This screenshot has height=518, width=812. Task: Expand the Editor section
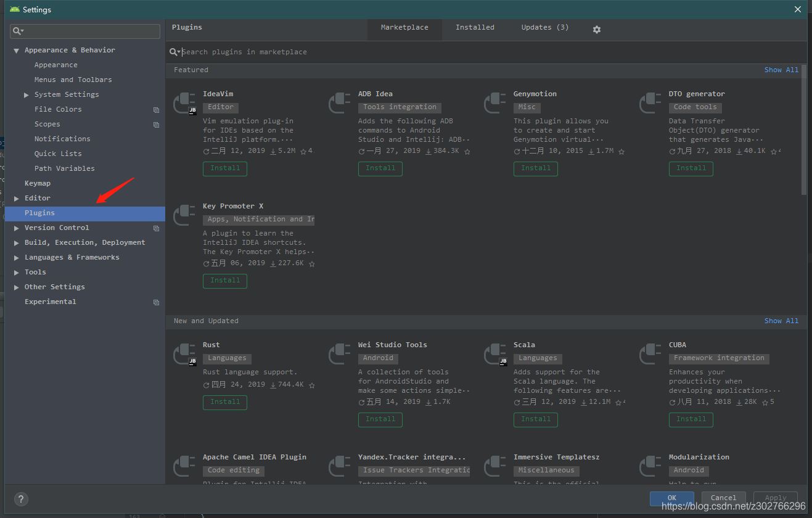click(17, 199)
